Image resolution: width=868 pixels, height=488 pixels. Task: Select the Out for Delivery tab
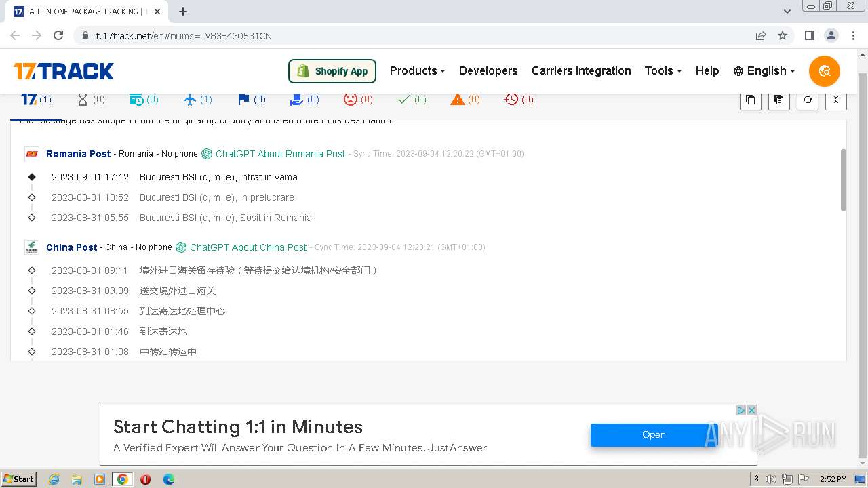(x=304, y=100)
